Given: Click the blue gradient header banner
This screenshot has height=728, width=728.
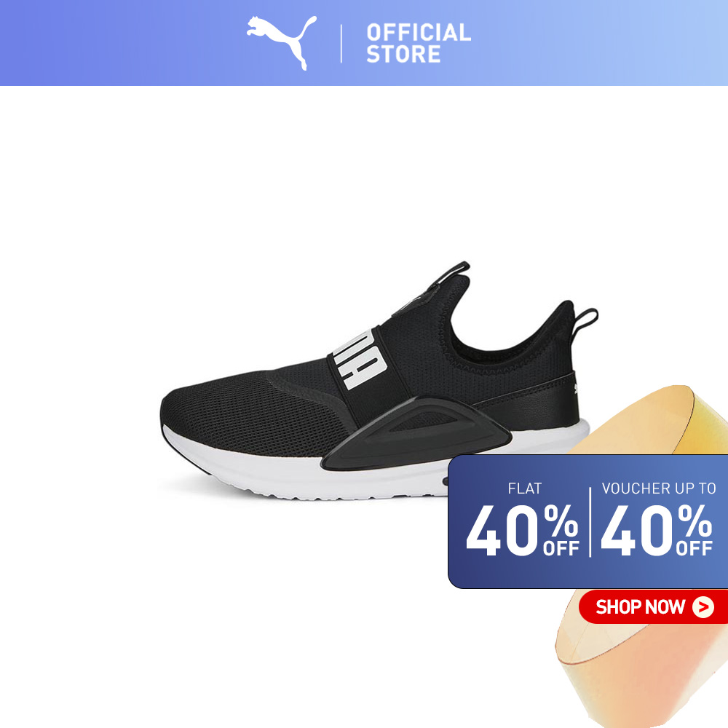Looking at the screenshot, I should click(x=364, y=43).
